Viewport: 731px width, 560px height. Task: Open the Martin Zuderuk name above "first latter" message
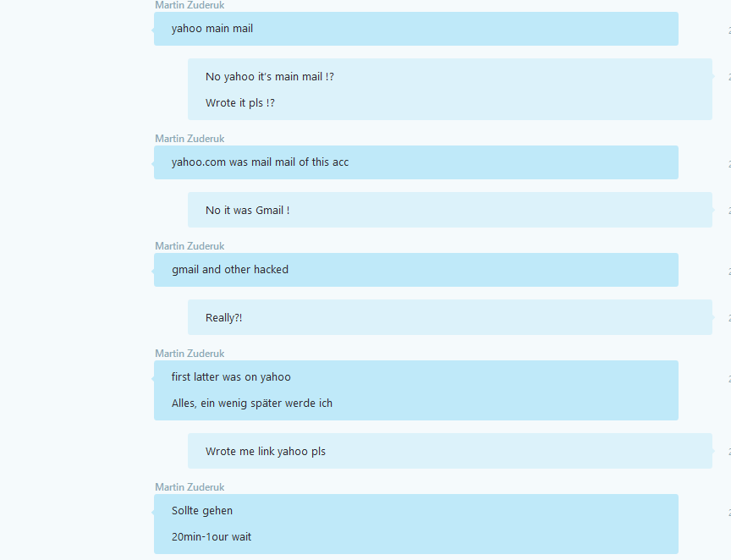[190, 354]
